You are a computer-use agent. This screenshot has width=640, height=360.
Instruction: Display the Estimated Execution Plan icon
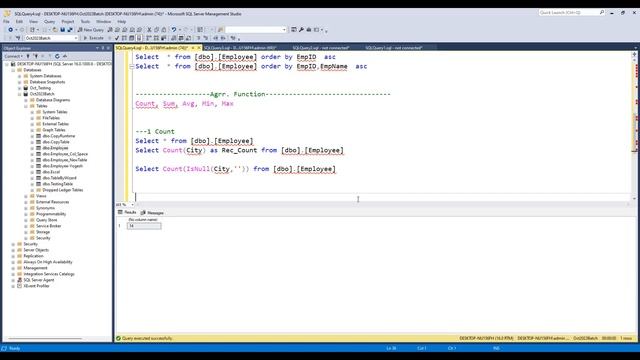(124, 38)
